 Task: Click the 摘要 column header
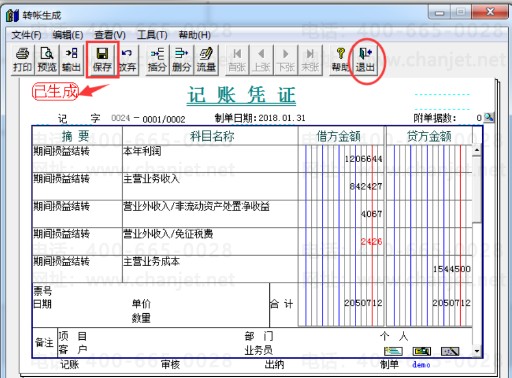point(77,136)
